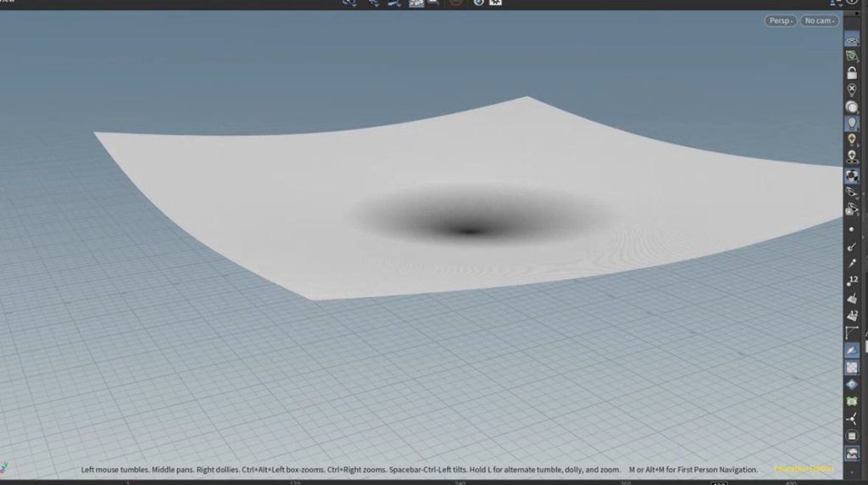Click the checkered red-white backface icon

852,368
